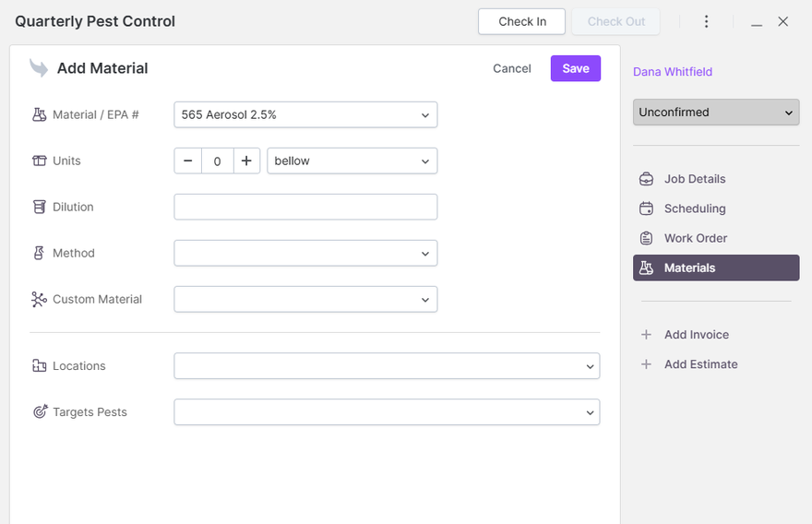Click the Work Order clipboard icon
This screenshot has width=812, height=524.
[x=646, y=238]
